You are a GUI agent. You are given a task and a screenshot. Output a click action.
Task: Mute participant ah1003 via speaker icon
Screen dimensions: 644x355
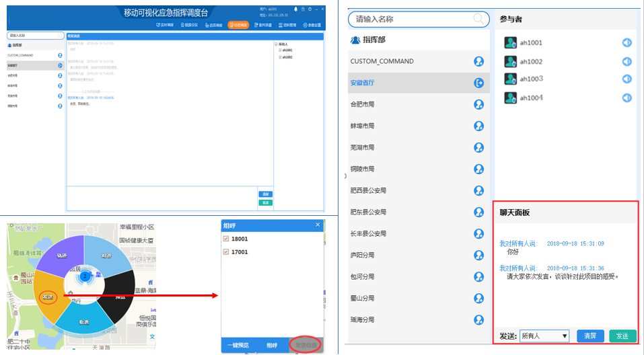pyautogui.click(x=627, y=79)
